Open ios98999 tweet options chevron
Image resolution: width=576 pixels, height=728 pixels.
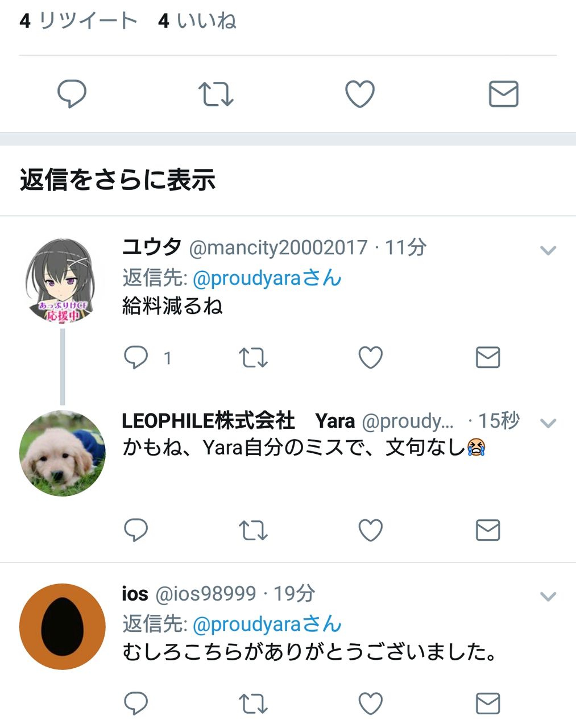tap(548, 597)
